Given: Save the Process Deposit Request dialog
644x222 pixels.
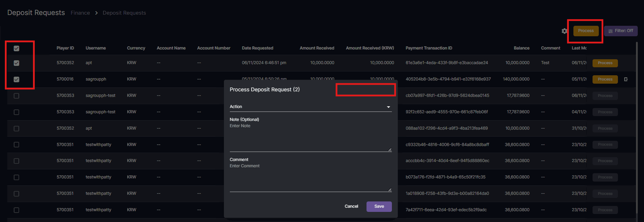Looking at the screenshot, I should 379,206.
